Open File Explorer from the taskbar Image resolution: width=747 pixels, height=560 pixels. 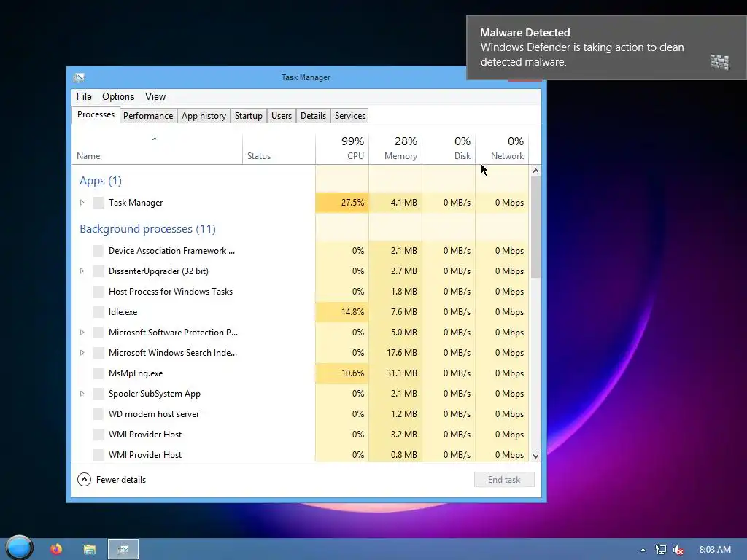pos(90,549)
